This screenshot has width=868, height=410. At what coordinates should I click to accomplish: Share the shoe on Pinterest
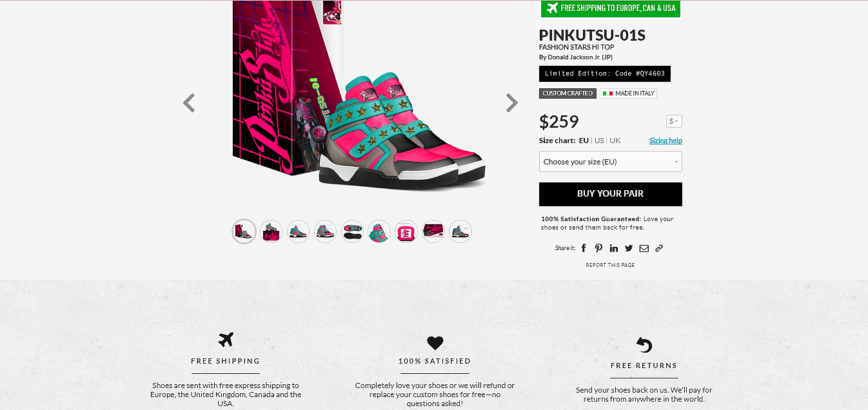tap(598, 248)
